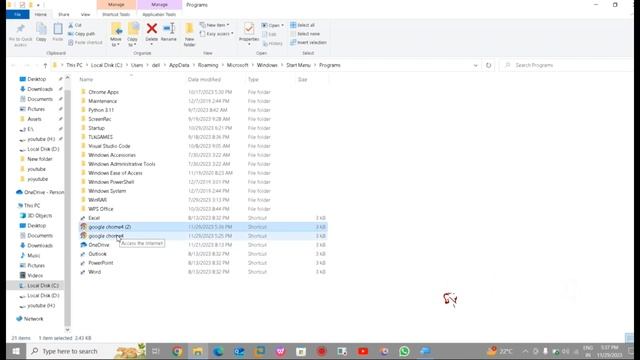Click Invert selection
This screenshot has height=360, width=640.
coord(309,42)
